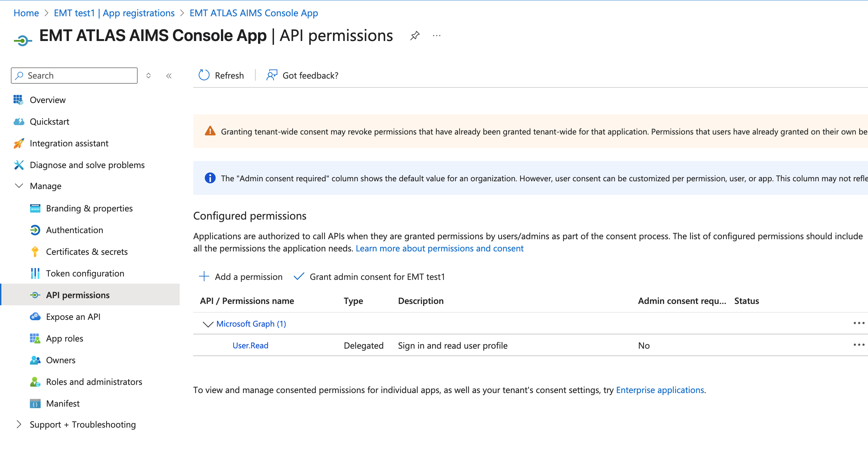Image resolution: width=868 pixels, height=452 pixels.
Task: Open the more options ellipsis beside the title
Action: pyautogui.click(x=437, y=36)
